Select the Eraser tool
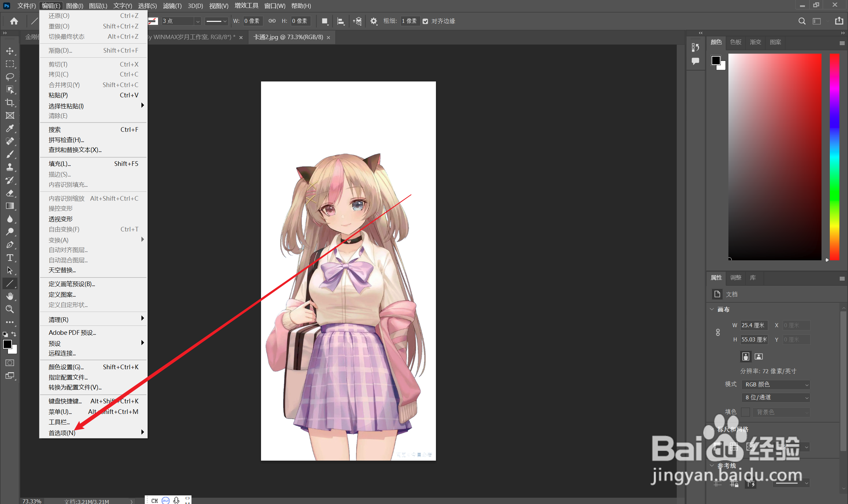Screen dimensions: 848x504 (10, 193)
